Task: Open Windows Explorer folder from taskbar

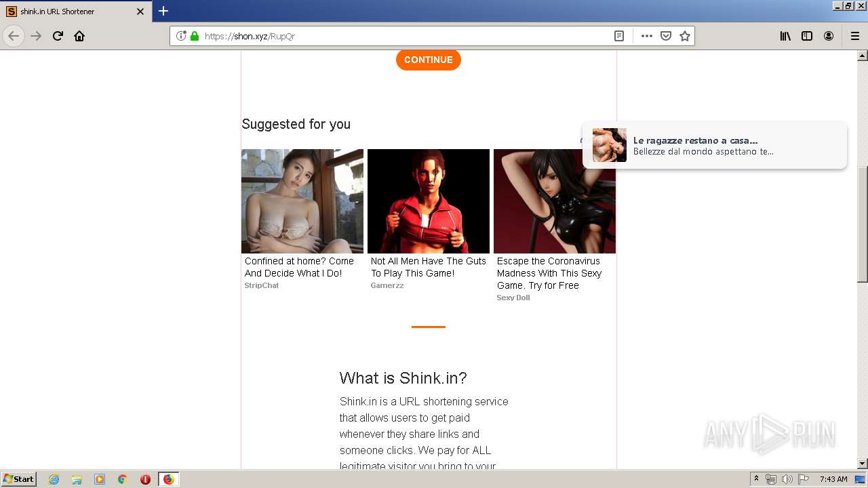Action: 77,479
